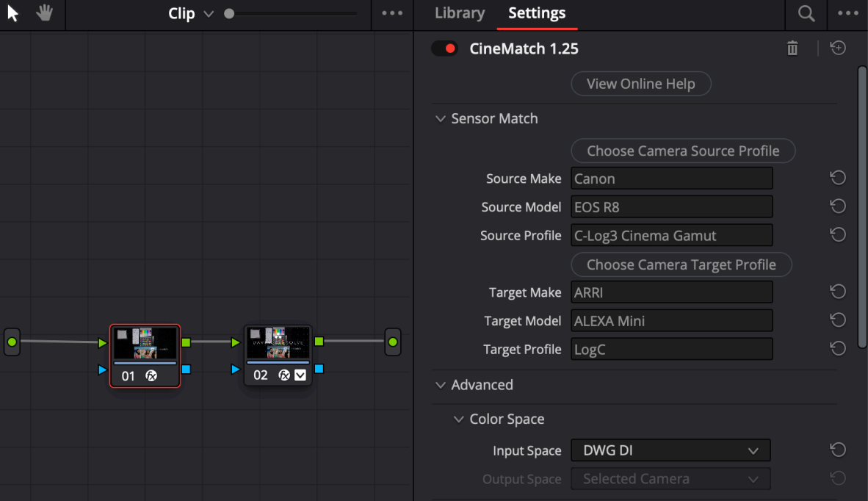Select the Settings tab
868x501 pixels.
(x=537, y=13)
